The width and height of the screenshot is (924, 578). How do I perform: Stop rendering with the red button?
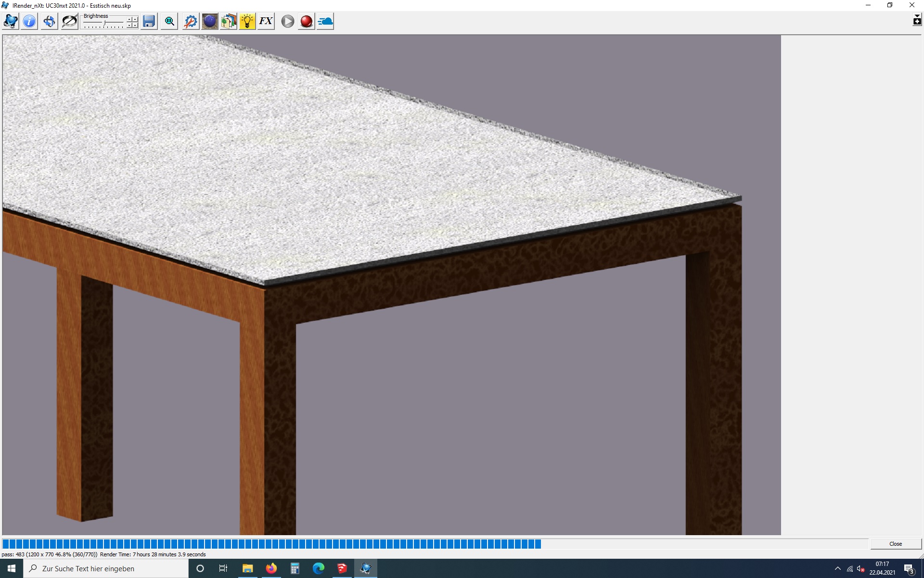[x=306, y=21]
